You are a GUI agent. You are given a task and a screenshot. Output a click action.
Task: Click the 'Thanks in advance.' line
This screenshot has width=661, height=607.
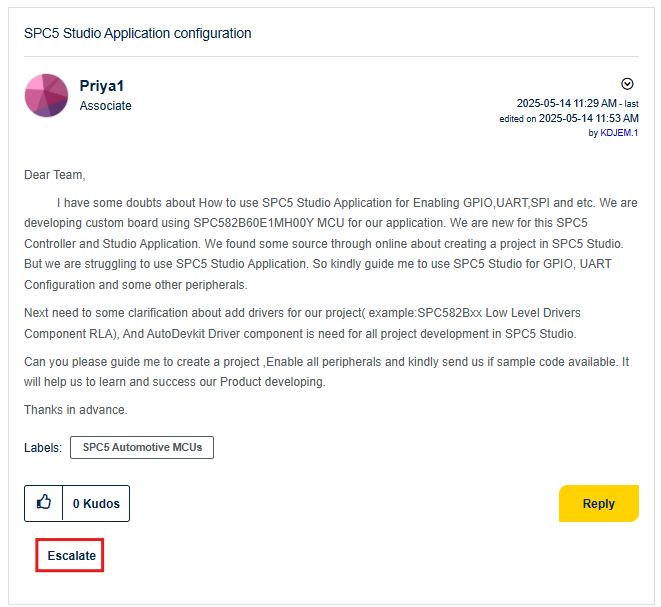coord(76,409)
